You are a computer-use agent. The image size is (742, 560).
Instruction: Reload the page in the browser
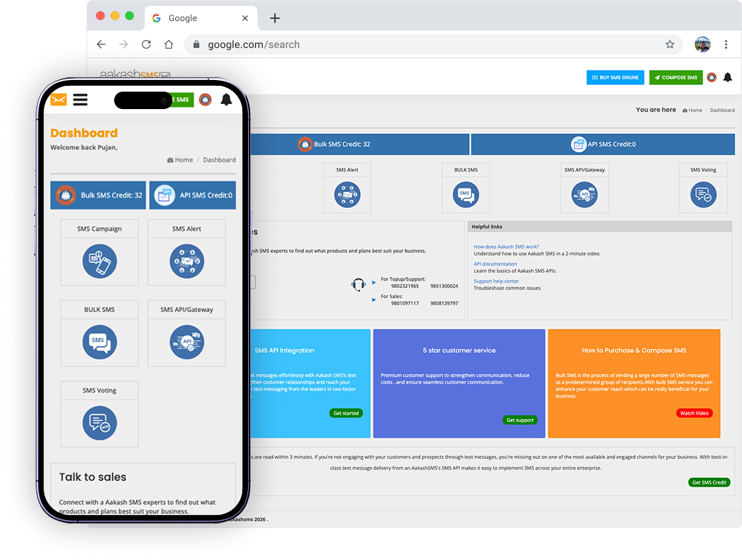[146, 44]
